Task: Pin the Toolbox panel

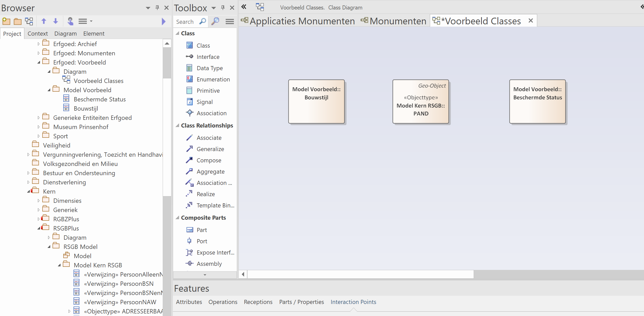Action: (223, 8)
